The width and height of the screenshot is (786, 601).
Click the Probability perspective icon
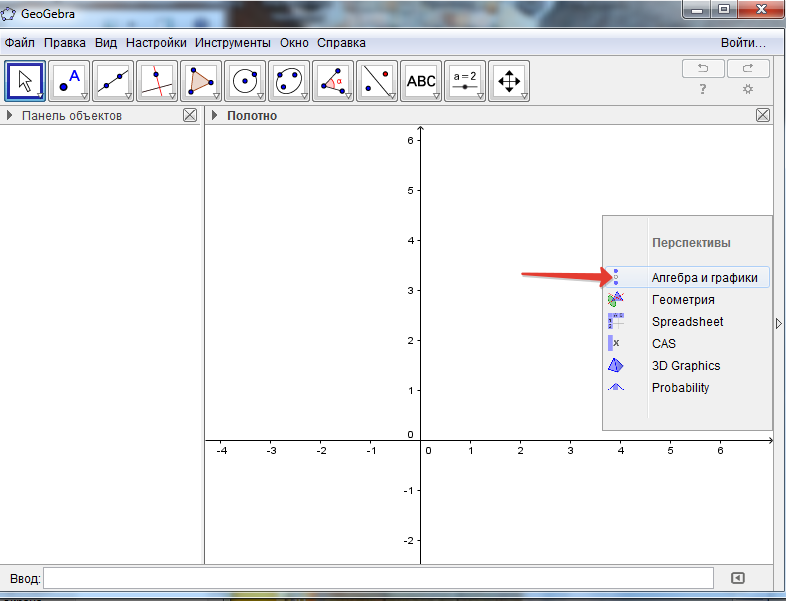(616, 387)
